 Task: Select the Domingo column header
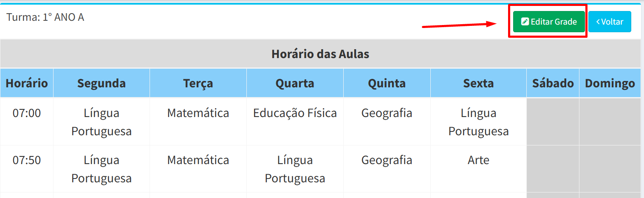pyautogui.click(x=610, y=83)
